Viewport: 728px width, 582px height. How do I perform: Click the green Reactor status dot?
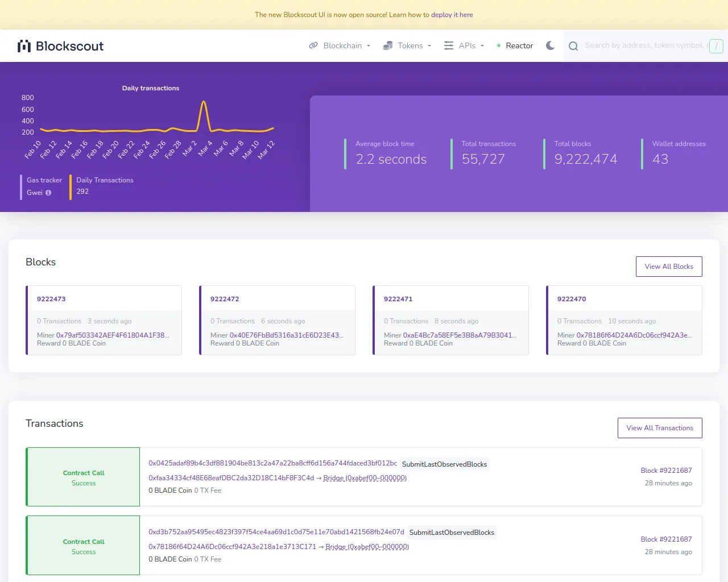[499, 45]
